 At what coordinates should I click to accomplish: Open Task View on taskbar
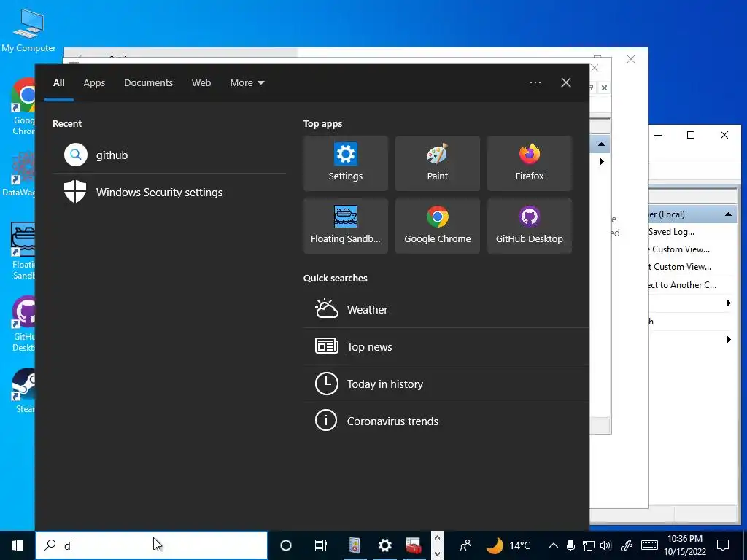pyautogui.click(x=321, y=545)
